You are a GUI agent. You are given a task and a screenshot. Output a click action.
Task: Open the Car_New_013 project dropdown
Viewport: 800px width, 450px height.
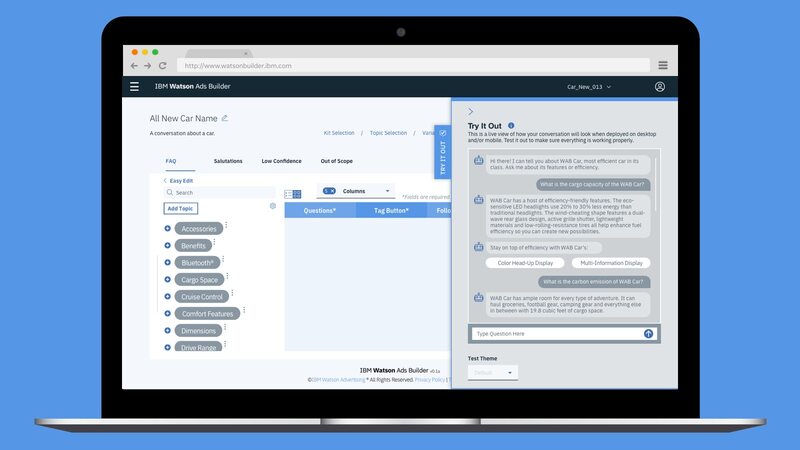589,87
